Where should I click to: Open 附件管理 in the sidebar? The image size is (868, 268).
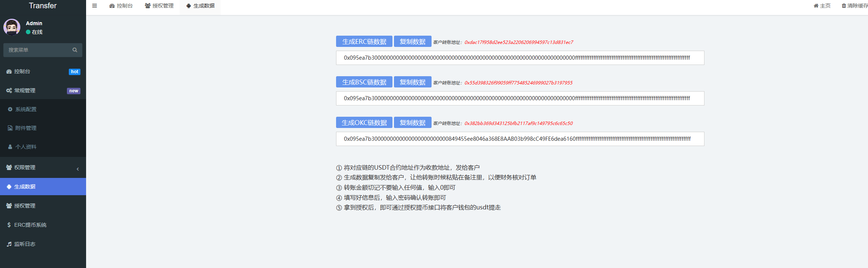pyautogui.click(x=26, y=128)
